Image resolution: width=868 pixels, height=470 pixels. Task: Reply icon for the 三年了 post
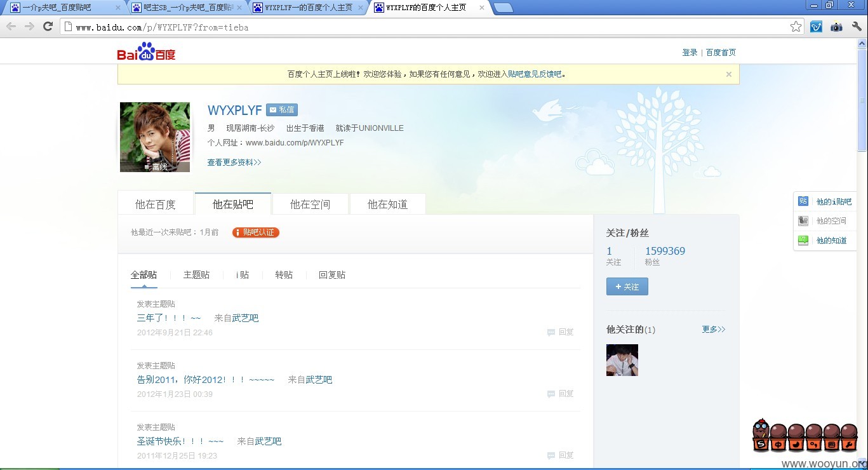551,332
